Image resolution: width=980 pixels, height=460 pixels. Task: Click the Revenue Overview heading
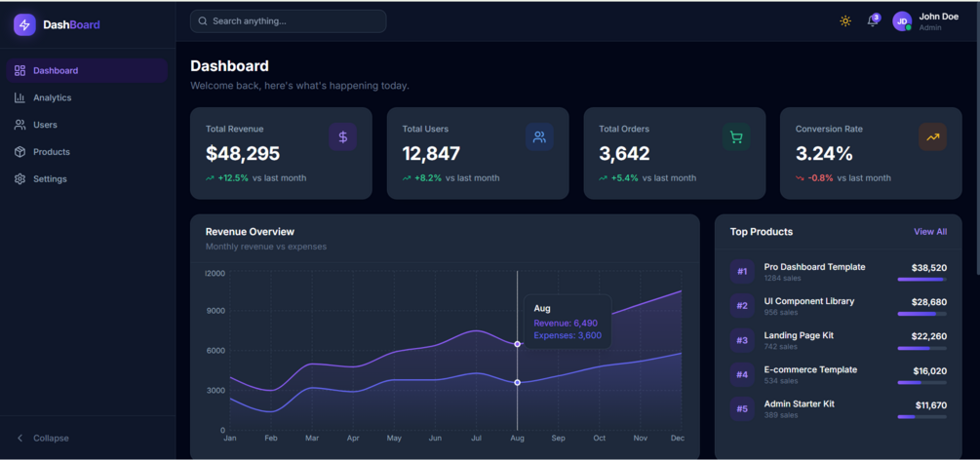click(x=250, y=232)
